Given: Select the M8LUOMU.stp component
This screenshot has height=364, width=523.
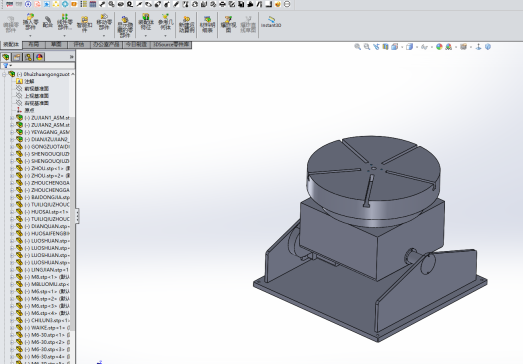Looking at the screenshot, I should click(43, 285).
